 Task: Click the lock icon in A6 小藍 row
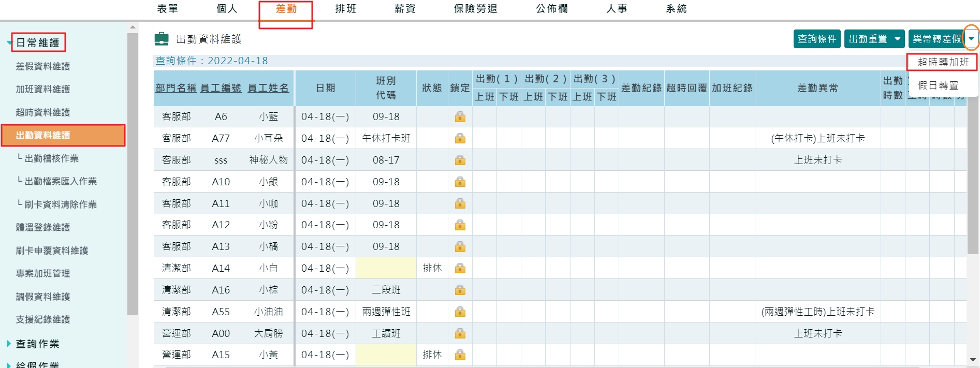point(460,117)
